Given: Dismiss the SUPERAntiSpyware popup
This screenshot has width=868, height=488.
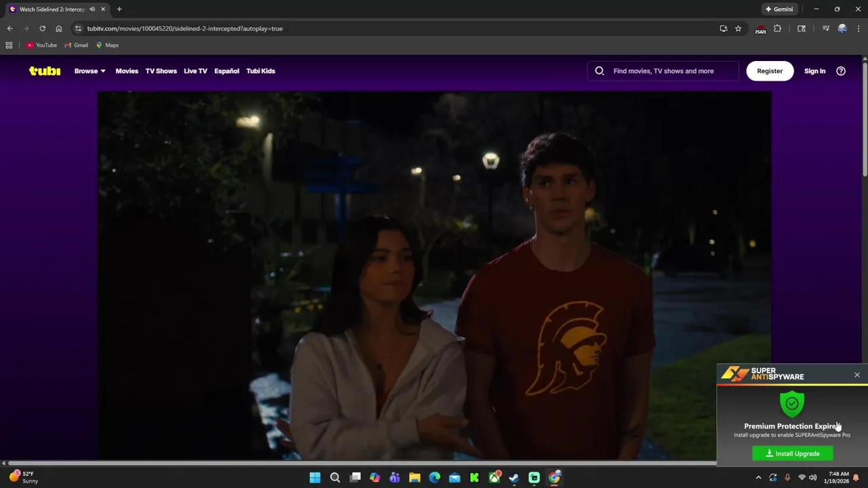Looking at the screenshot, I should tap(857, 375).
